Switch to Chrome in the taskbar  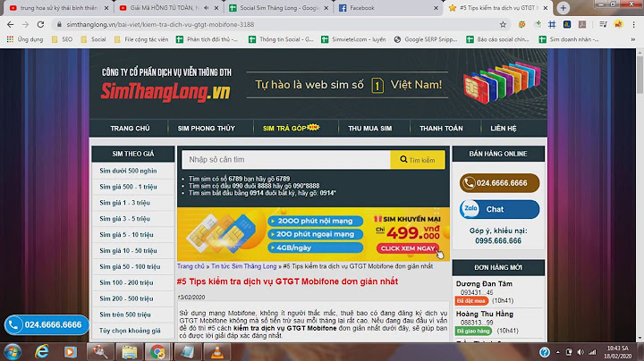point(157,352)
